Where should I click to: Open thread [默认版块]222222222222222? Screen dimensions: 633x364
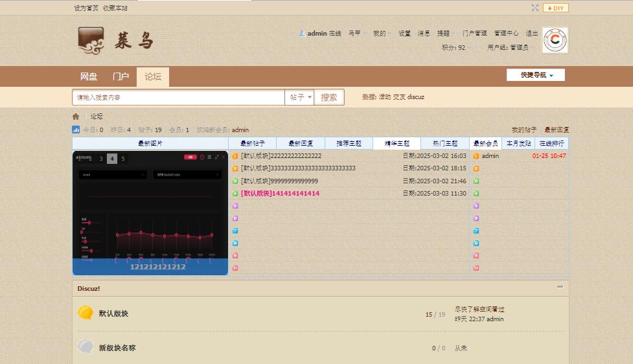coord(281,156)
